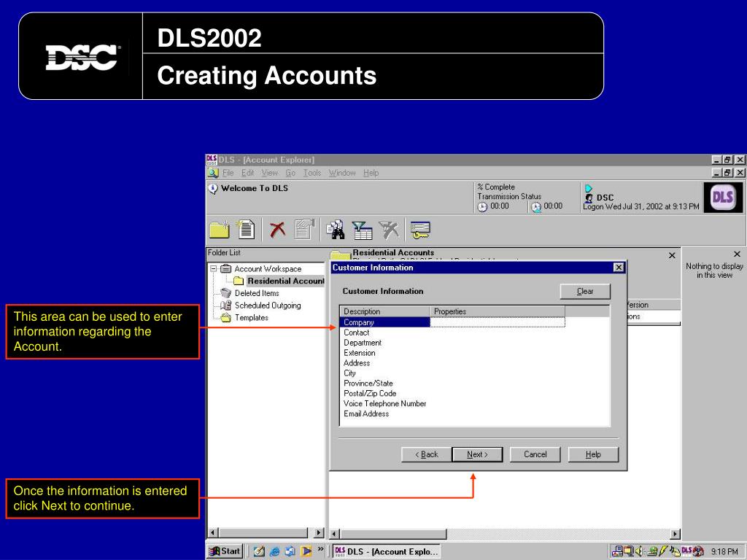Click the magnifier icon left of File menu
Screen dimensions: 747x560
[213, 173]
